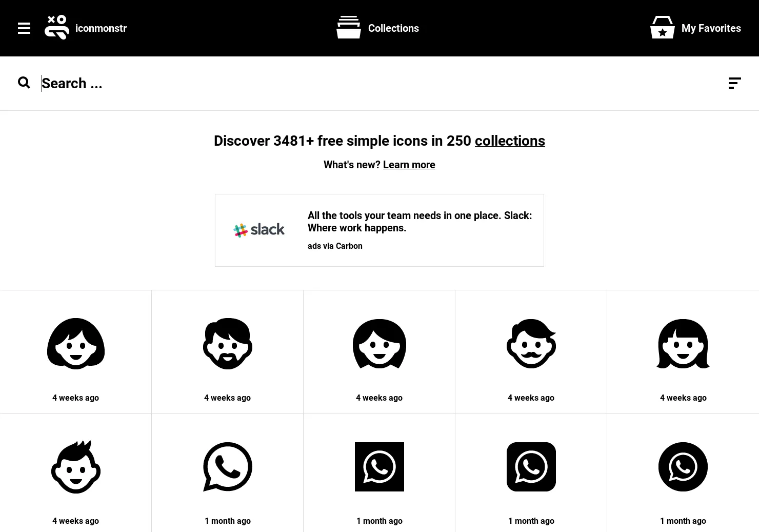The image size is (759, 532).
Task: Click the Slack logo ad image
Action: coord(259,230)
